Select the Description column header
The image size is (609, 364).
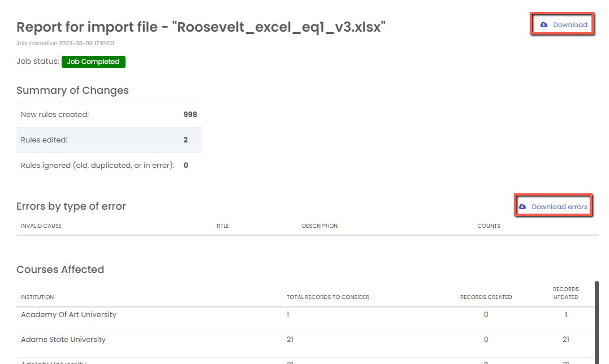pyautogui.click(x=319, y=226)
